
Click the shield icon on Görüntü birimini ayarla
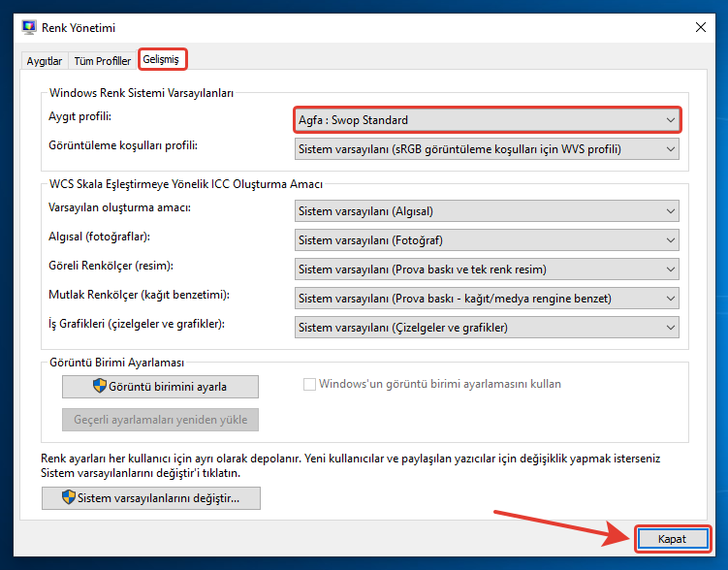tap(99, 387)
